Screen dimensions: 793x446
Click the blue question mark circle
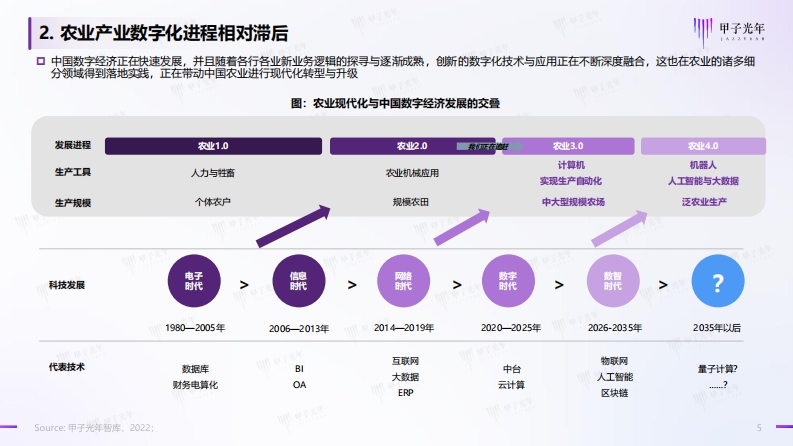click(718, 281)
